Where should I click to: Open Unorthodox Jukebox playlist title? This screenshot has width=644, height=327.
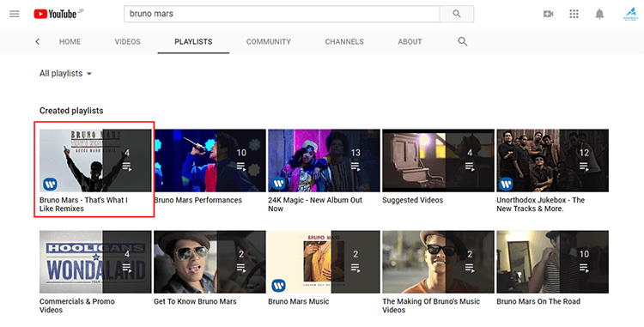click(x=540, y=204)
